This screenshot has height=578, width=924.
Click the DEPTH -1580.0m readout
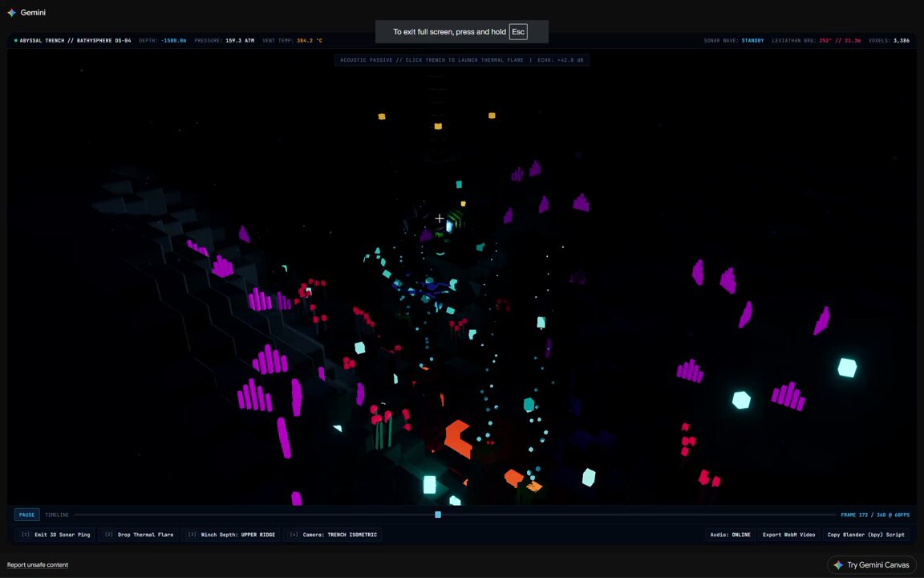tap(163, 41)
